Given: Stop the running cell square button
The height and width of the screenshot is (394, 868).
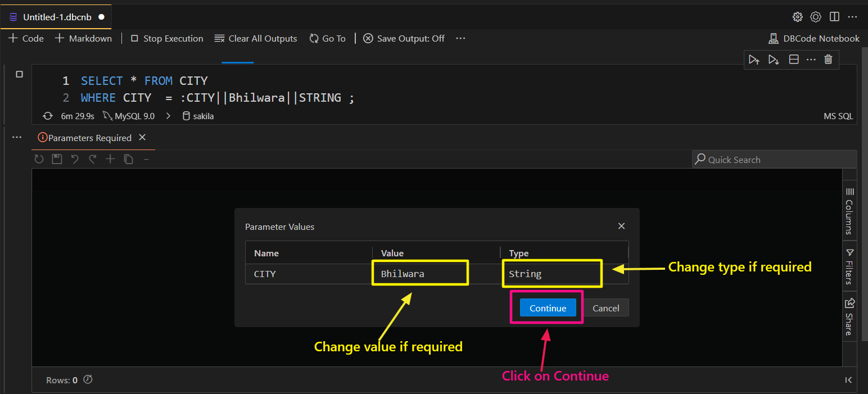Looking at the screenshot, I should click(x=19, y=74).
